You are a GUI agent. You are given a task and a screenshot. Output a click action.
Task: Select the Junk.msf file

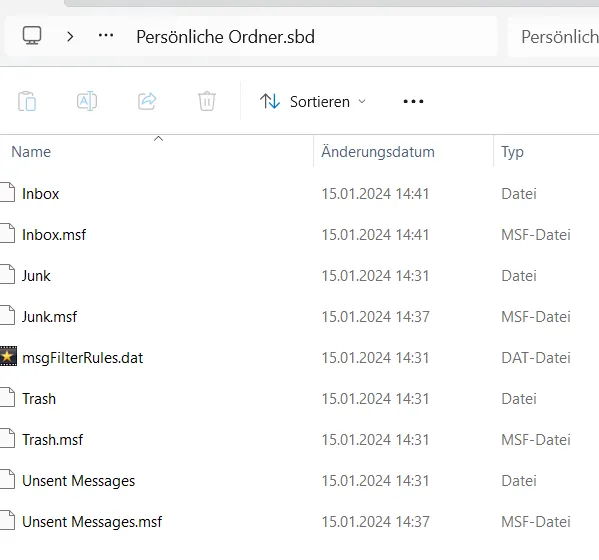tap(49, 317)
